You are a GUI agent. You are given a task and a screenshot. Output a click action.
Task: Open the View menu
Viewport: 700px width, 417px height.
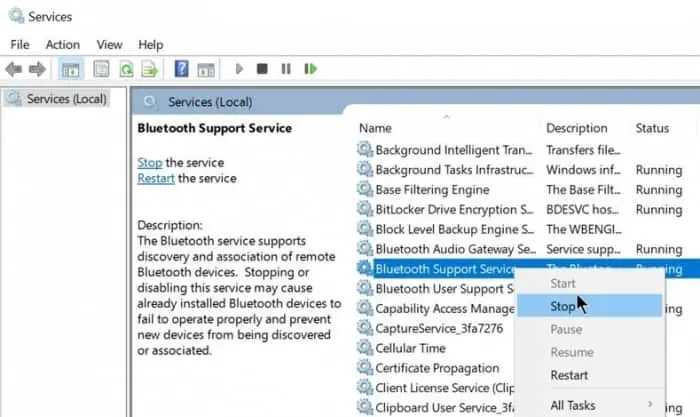109,45
